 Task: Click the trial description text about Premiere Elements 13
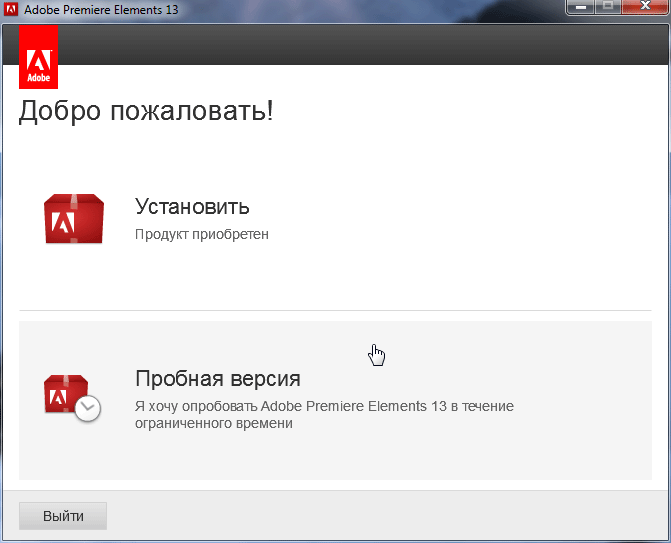(x=324, y=415)
